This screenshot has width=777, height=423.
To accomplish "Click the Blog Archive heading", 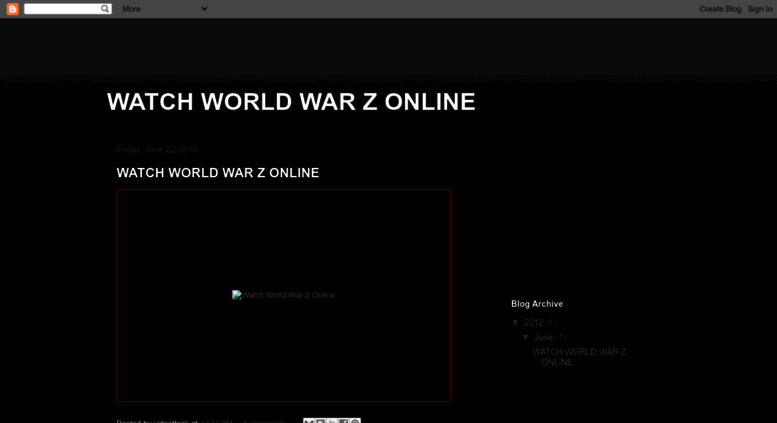I will [537, 304].
